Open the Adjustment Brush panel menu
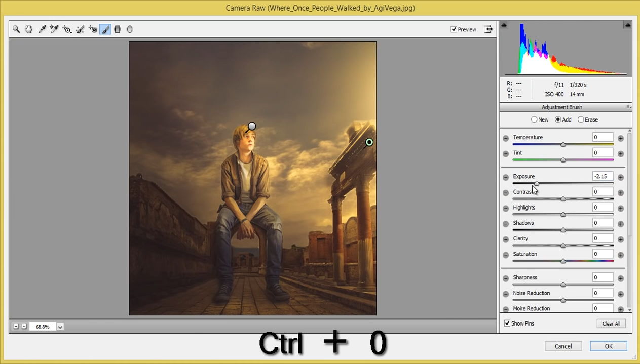The image size is (640, 364). click(627, 107)
